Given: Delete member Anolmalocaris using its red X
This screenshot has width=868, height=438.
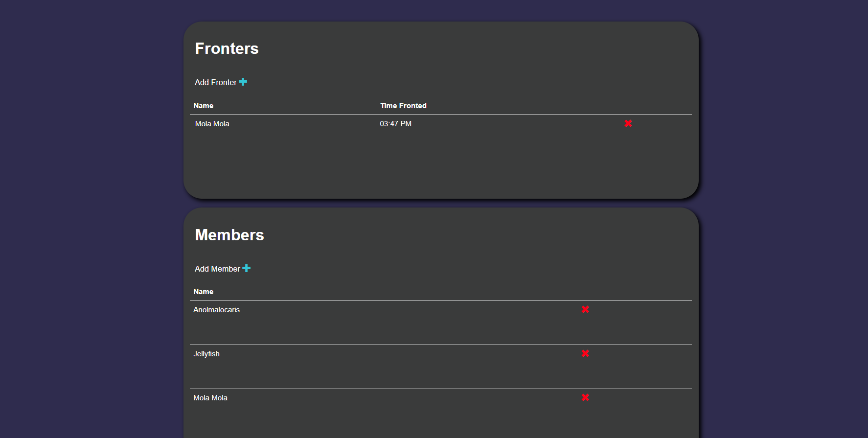Looking at the screenshot, I should click(585, 309).
